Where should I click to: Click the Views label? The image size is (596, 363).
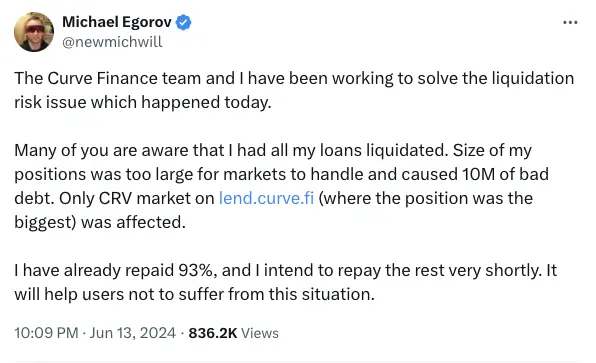pyautogui.click(x=260, y=333)
